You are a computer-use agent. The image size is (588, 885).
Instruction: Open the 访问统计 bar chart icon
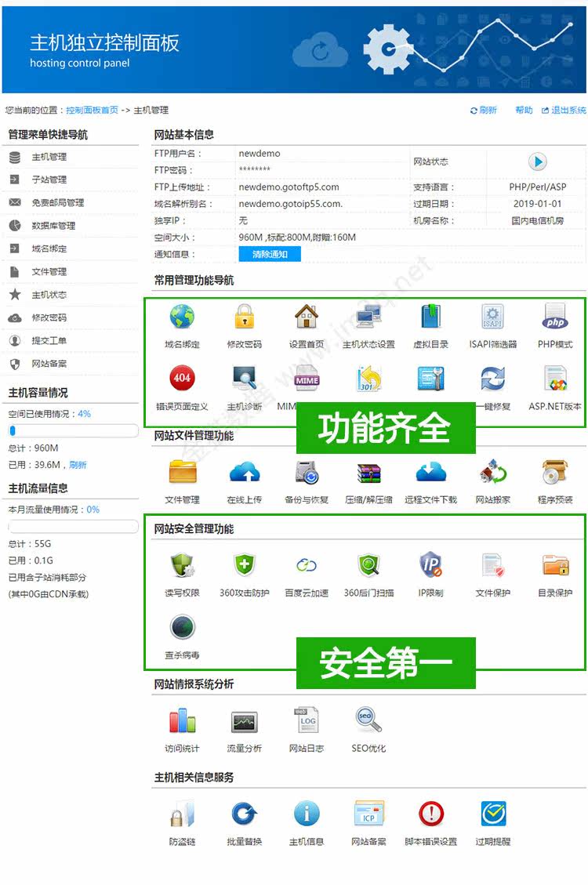tap(182, 720)
